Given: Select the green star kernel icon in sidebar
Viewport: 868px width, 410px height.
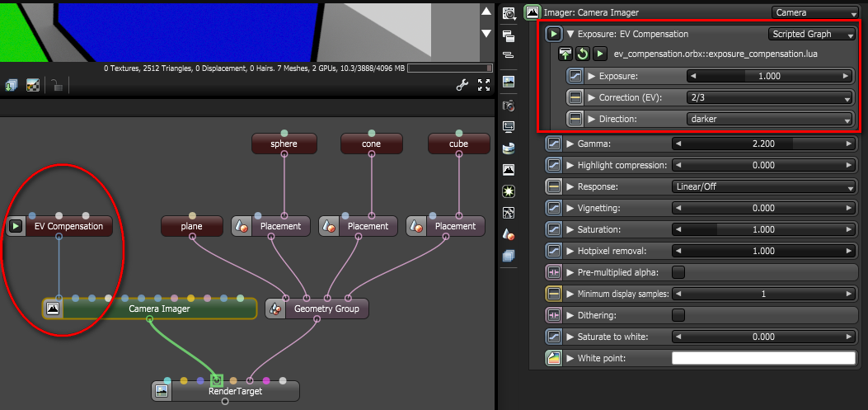Looking at the screenshot, I should (x=509, y=191).
